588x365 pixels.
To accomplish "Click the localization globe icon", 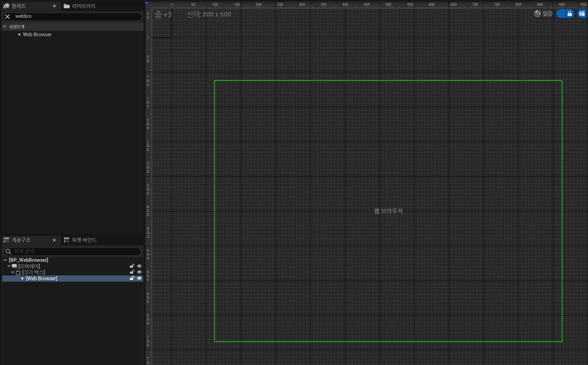I will pyautogui.click(x=537, y=14).
